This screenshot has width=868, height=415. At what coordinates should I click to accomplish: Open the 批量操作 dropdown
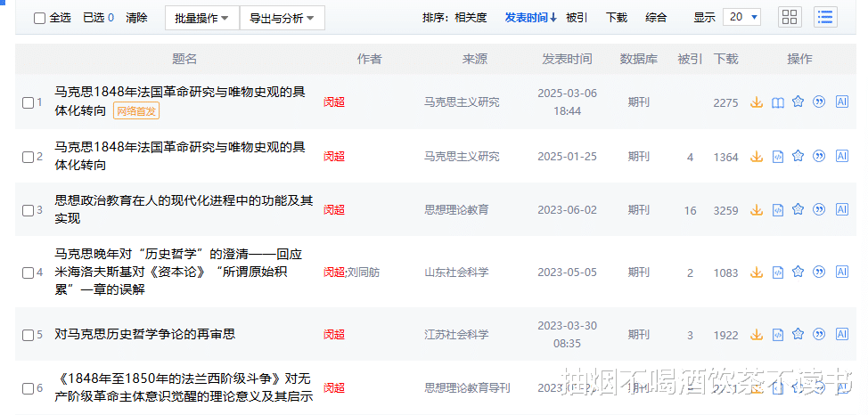(202, 19)
